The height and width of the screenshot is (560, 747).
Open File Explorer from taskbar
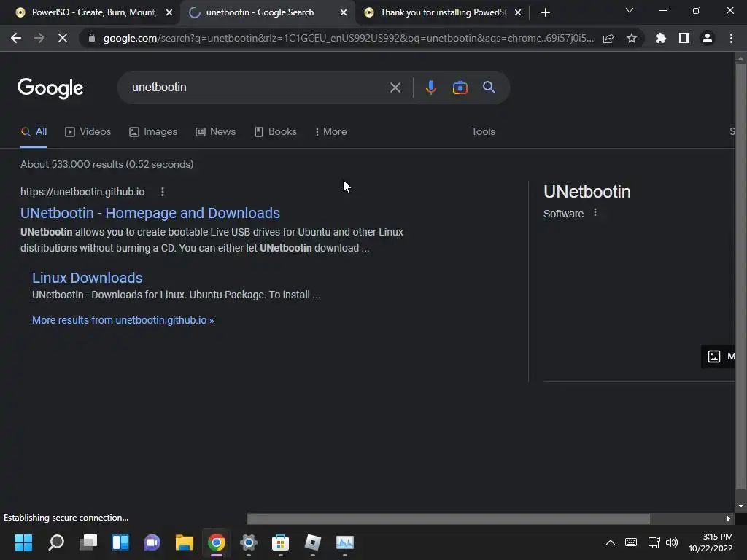[x=185, y=542]
